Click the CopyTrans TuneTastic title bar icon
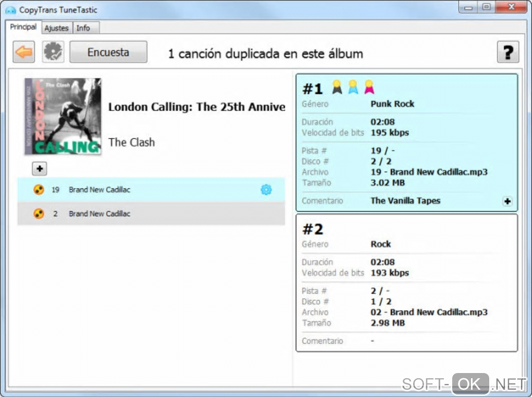The height and width of the screenshot is (397, 532). (10, 10)
